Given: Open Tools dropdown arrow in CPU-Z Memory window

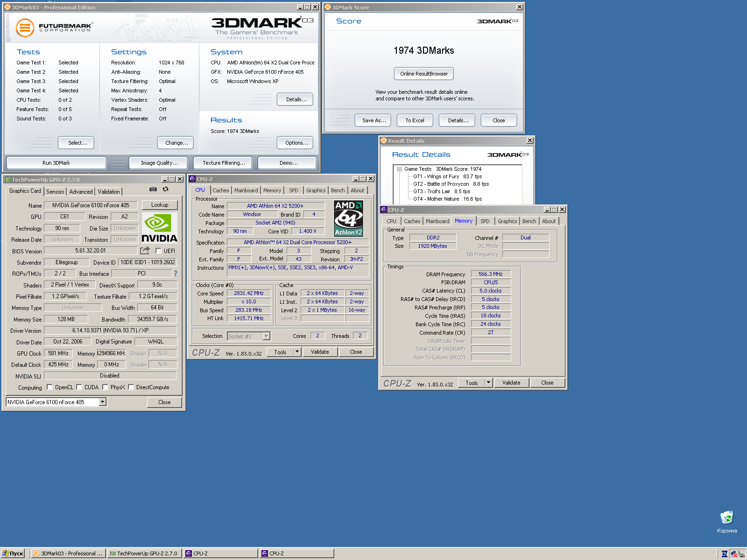Looking at the screenshot, I should tap(488, 383).
